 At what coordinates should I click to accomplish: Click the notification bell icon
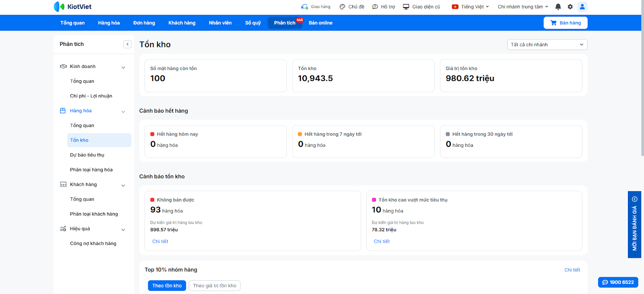[x=558, y=7]
